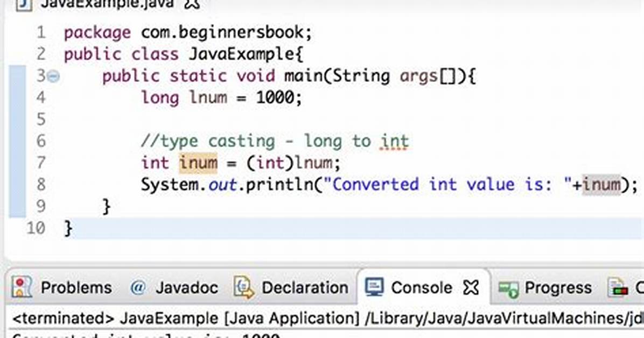Close the JavaExample.java editor tab

pos(191,4)
